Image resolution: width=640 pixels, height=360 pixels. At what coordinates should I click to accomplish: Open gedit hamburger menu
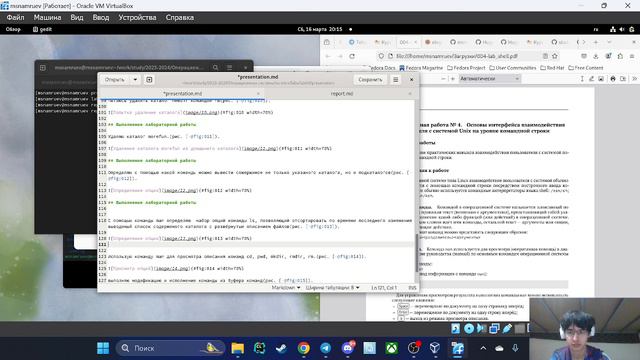pyautogui.click(x=396, y=80)
